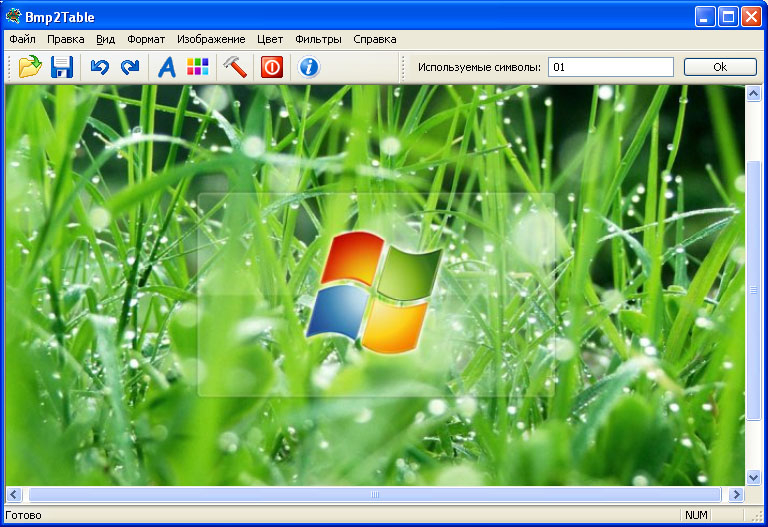Undo the last action with the blue arrow
Image resolution: width=768 pixels, height=527 pixels.
coord(99,67)
